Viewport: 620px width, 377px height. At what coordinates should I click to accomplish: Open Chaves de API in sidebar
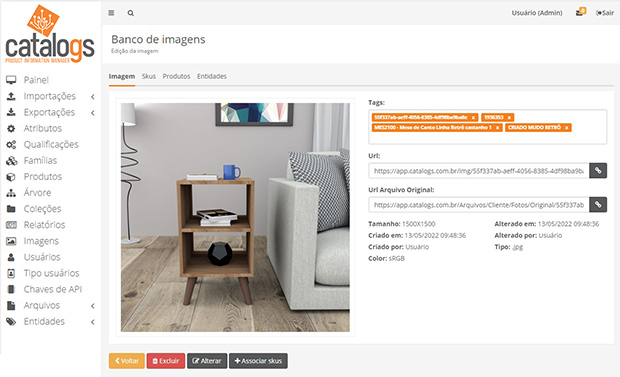(52, 289)
